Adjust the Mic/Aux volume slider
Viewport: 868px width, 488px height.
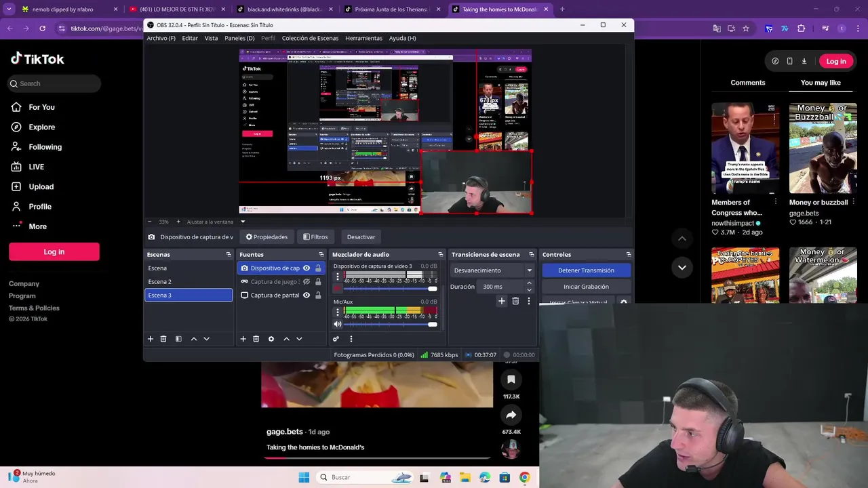click(390, 324)
